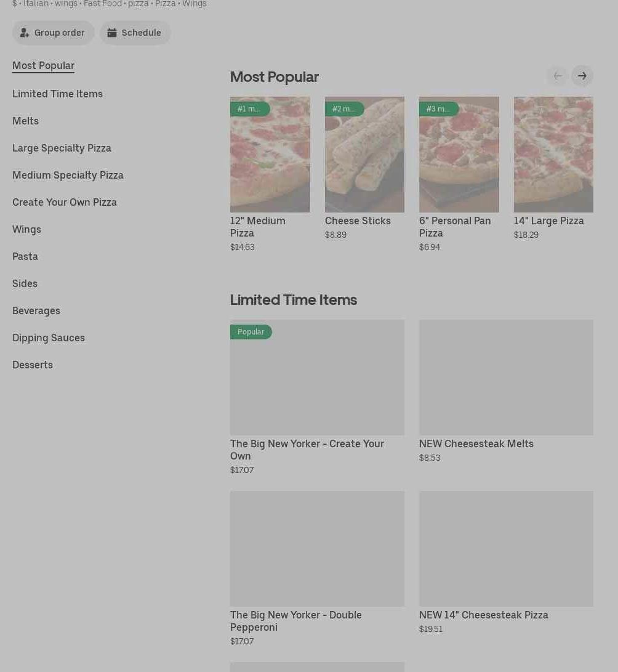
Task: Go to the Melts category
Action: [x=25, y=121]
